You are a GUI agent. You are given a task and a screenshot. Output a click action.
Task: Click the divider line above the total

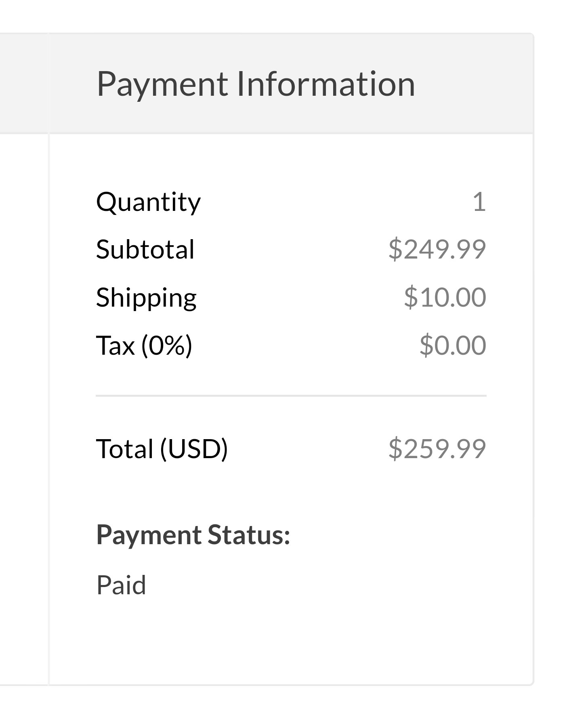coord(291,396)
